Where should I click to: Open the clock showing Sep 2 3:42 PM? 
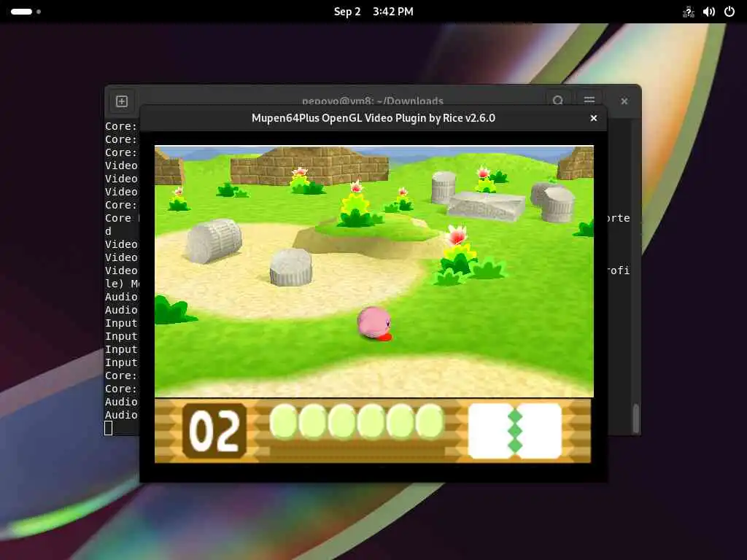click(373, 12)
